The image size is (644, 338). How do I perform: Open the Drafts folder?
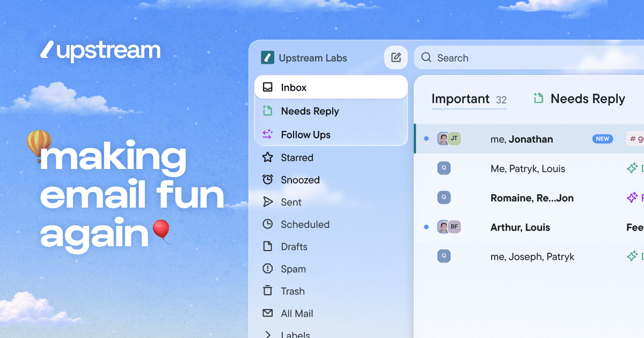pyautogui.click(x=331, y=246)
